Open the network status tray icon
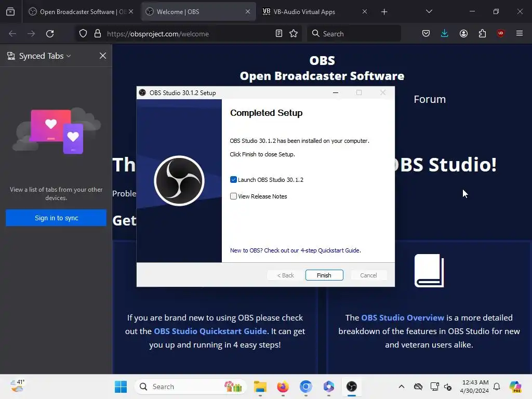 coord(435,387)
